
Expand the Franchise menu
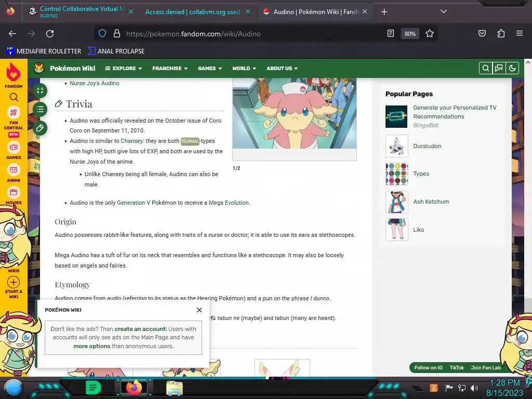coord(170,68)
